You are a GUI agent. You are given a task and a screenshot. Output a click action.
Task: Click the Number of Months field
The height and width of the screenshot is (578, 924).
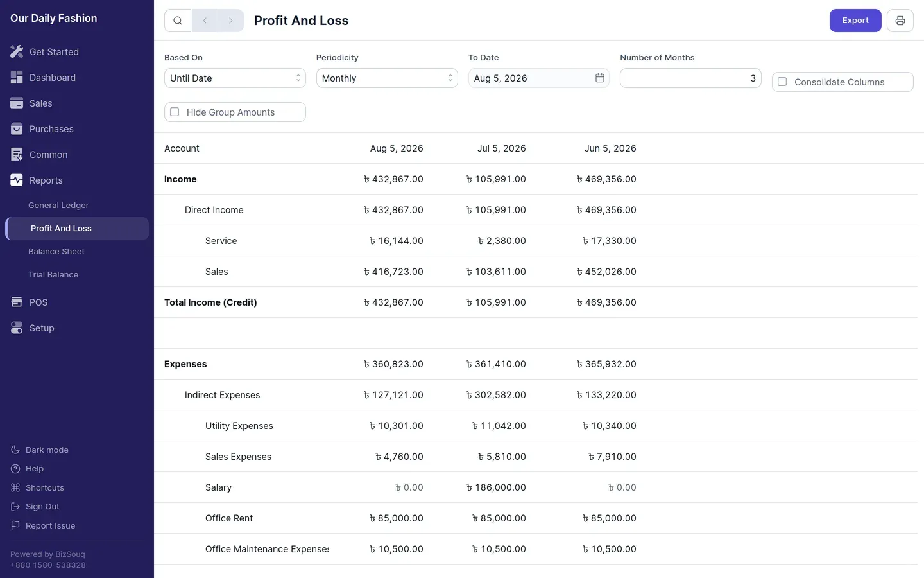(690, 78)
